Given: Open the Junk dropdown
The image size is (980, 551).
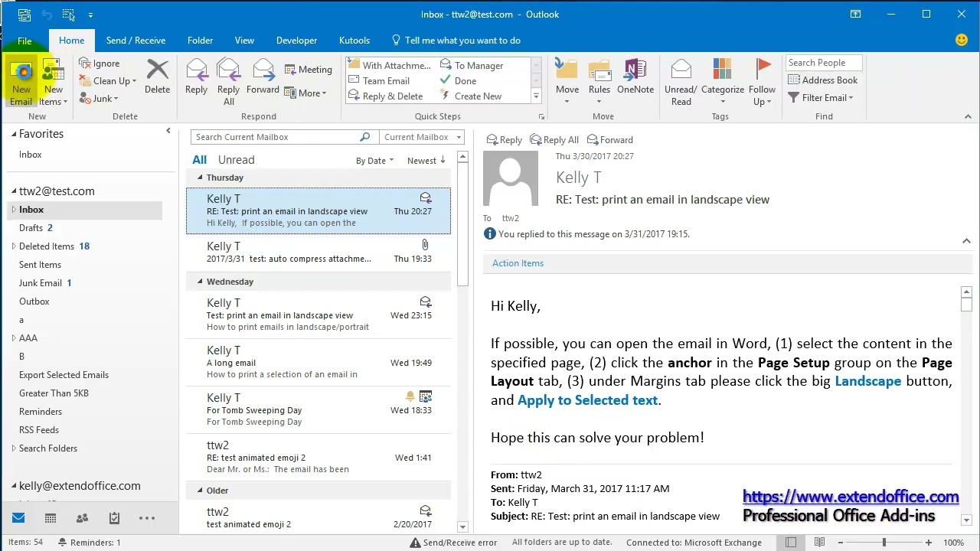Looking at the screenshot, I should [99, 98].
